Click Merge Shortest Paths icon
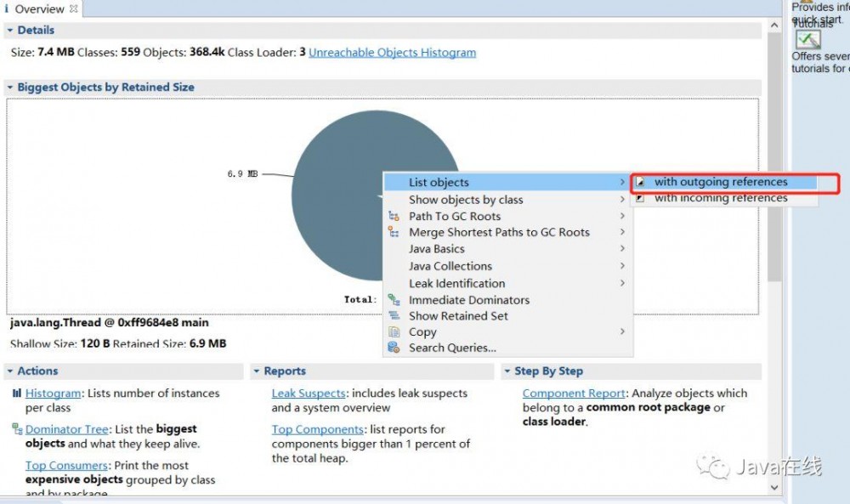Image resolution: width=850 pixels, height=504 pixels. click(394, 232)
